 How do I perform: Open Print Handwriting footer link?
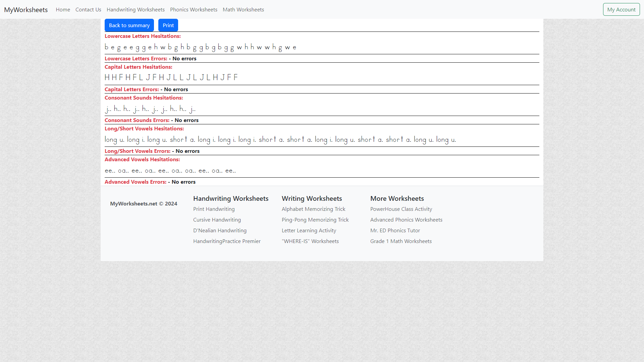coord(214,209)
